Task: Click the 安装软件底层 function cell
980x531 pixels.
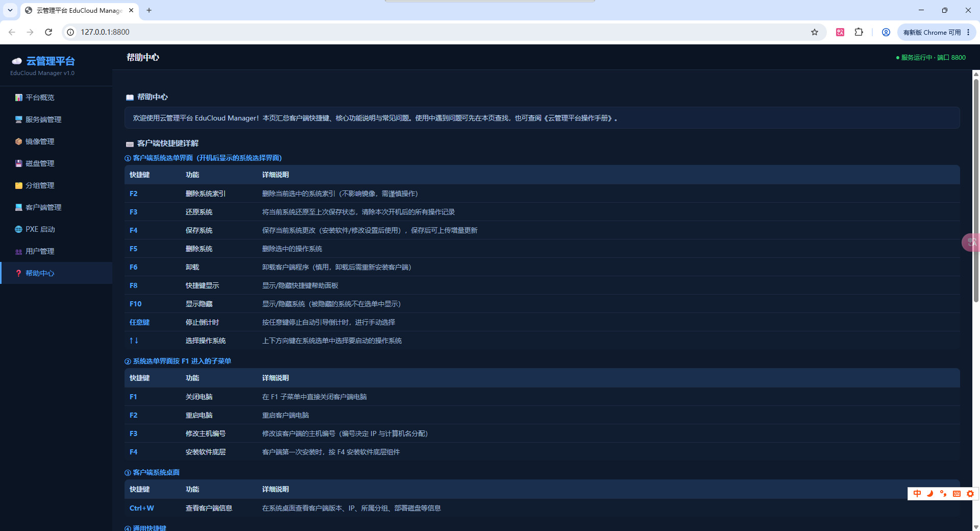Action: [x=206, y=452]
